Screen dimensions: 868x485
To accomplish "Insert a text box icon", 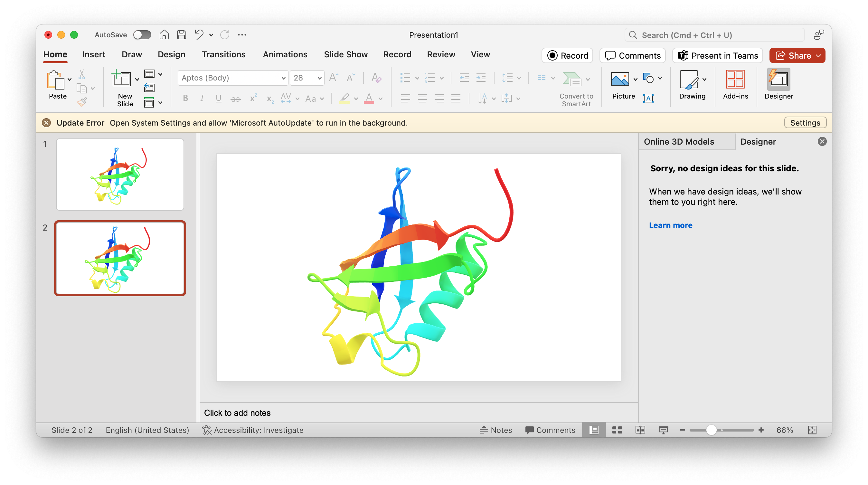I will 648,99.
